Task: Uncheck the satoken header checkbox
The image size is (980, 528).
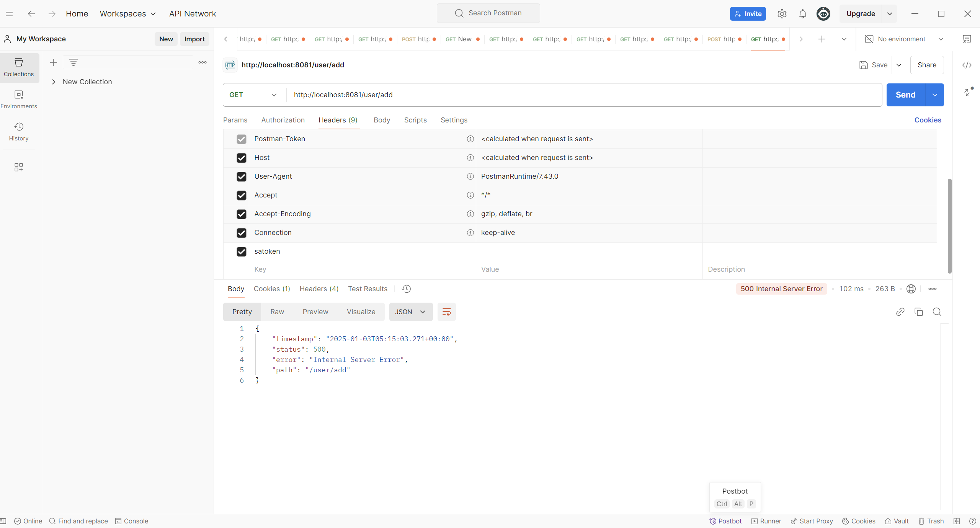Action: [241, 251]
